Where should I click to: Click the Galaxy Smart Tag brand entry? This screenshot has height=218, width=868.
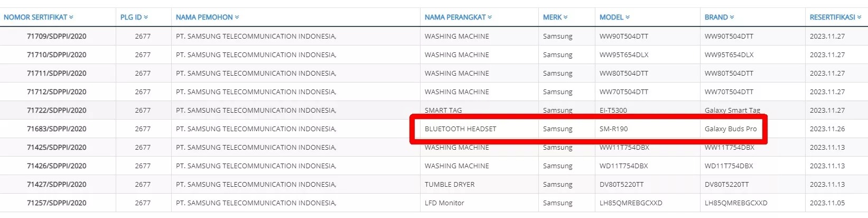pos(732,110)
